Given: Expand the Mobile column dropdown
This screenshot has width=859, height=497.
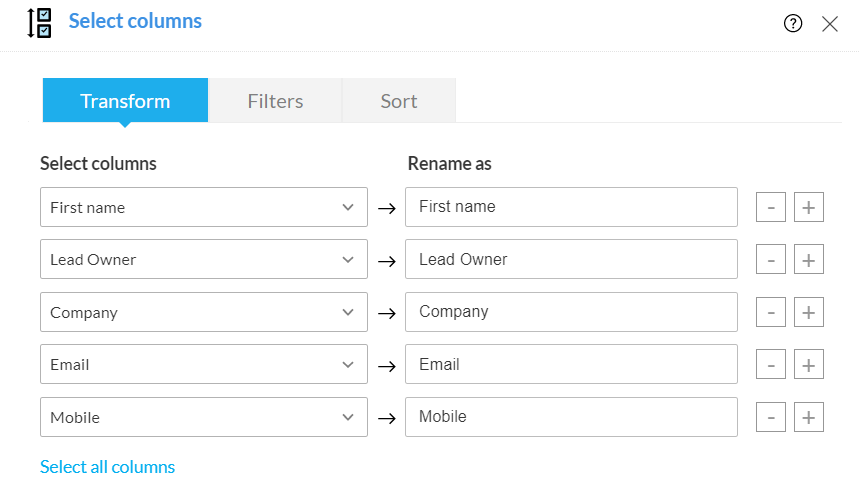Looking at the screenshot, I should [204, 417].
